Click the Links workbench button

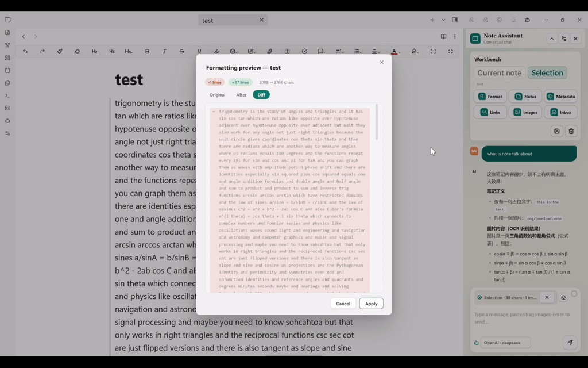(490, 112)
